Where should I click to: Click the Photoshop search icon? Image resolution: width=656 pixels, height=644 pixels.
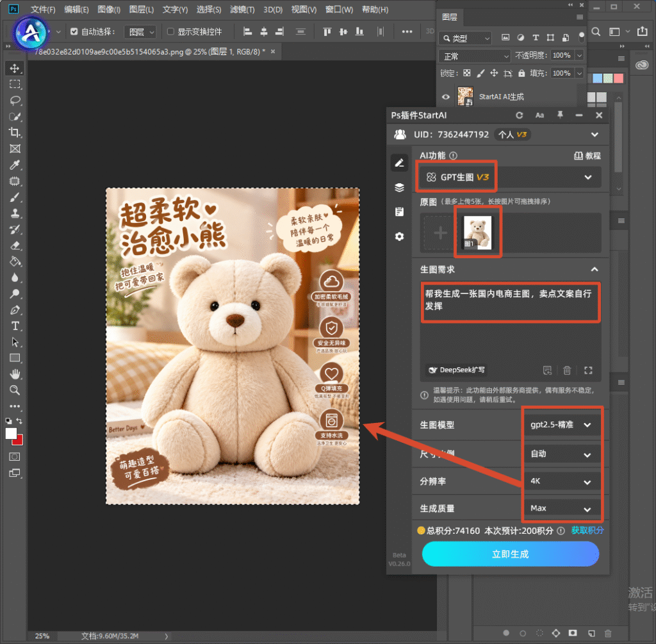(x=596, y=31)
